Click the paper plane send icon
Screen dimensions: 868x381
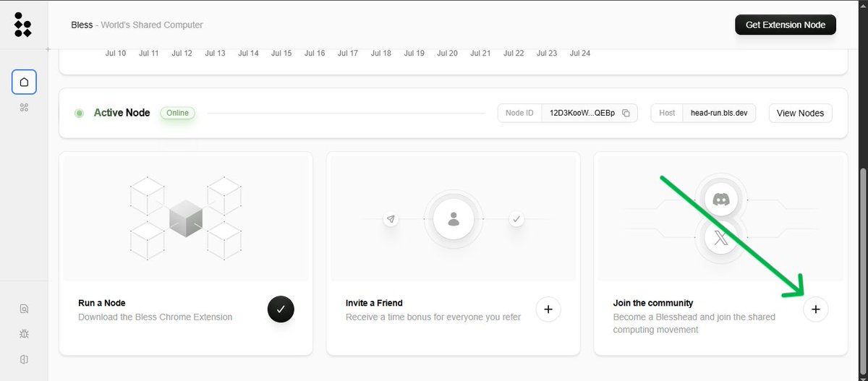(391, 218)
